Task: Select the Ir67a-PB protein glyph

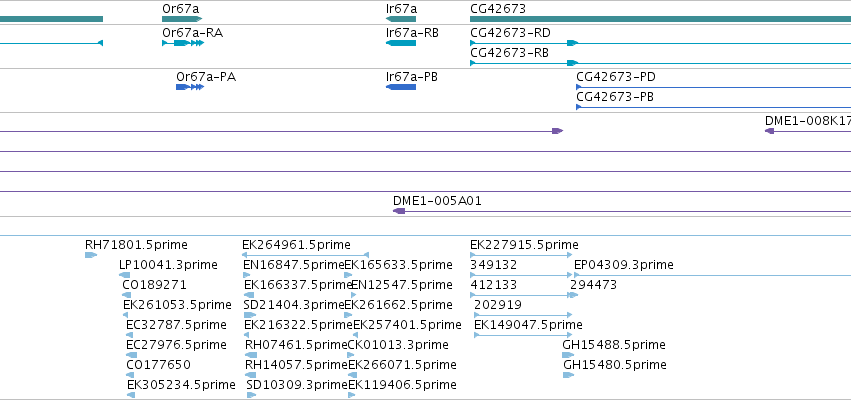Action: coord(401,87)
